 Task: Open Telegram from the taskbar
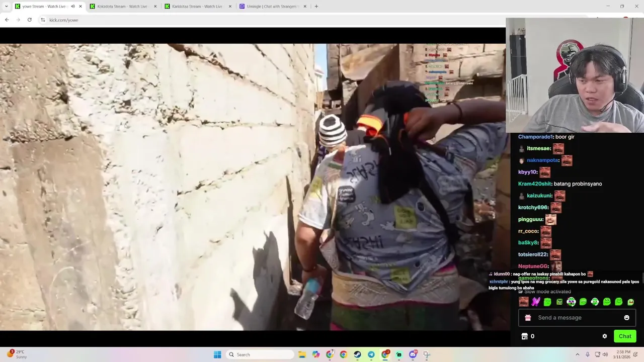[x=371, y=354]
